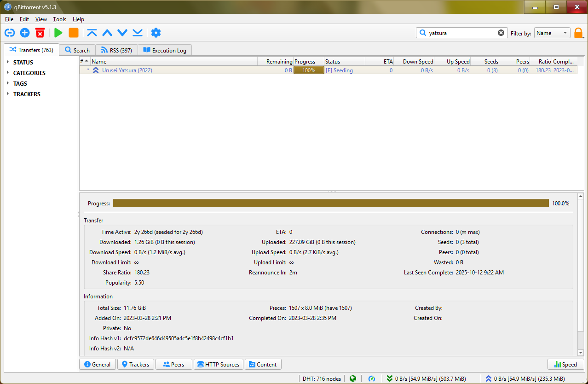This screenshot has height=384, width=588.
Task: Show the Trackers properties panel
Action: pos(136,364)
